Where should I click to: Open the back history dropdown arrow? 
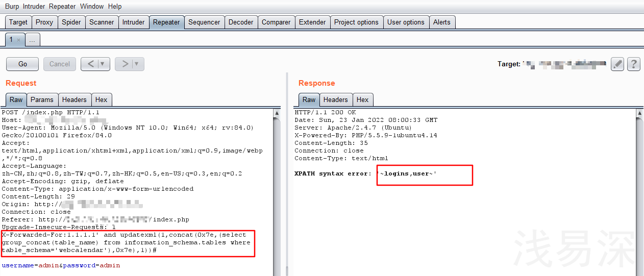point(104,64)
